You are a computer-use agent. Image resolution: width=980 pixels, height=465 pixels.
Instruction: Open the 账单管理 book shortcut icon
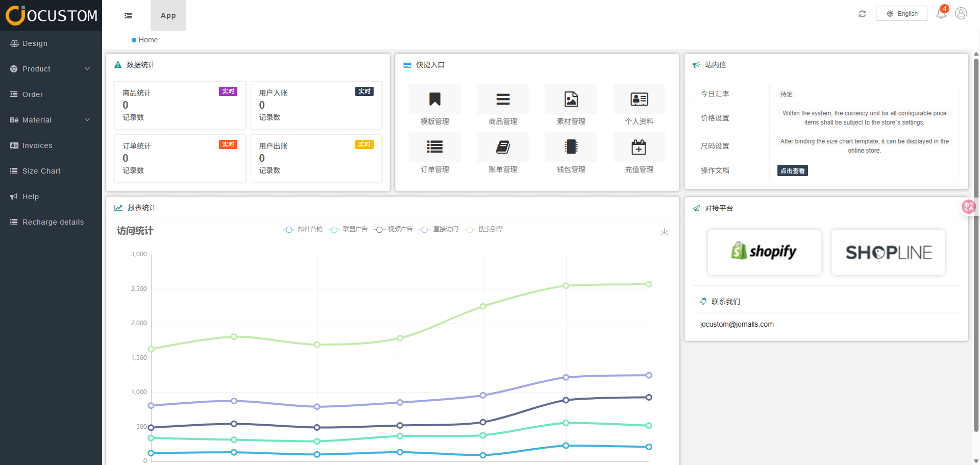coord(503,147)
